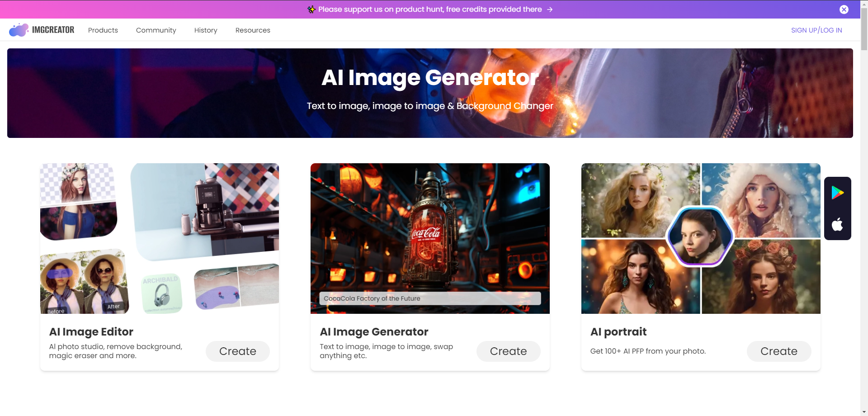The image size is (868, 416).
Task: Click the Before/After sunglasses sample image
Action: 84,282
